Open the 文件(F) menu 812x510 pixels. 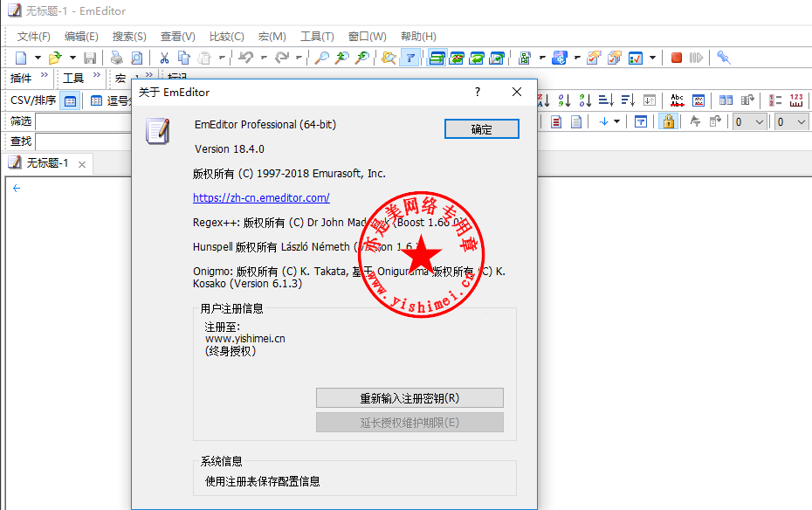pyautogui.click(x=34, y=37)
